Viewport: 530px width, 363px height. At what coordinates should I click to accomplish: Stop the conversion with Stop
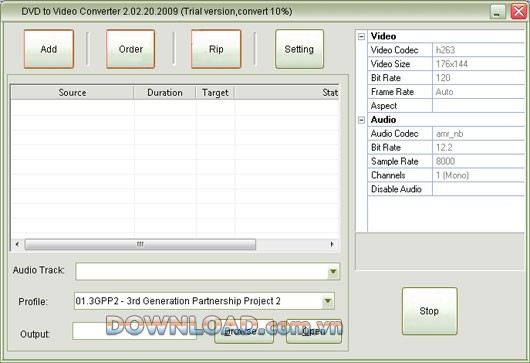click(429, 311)
